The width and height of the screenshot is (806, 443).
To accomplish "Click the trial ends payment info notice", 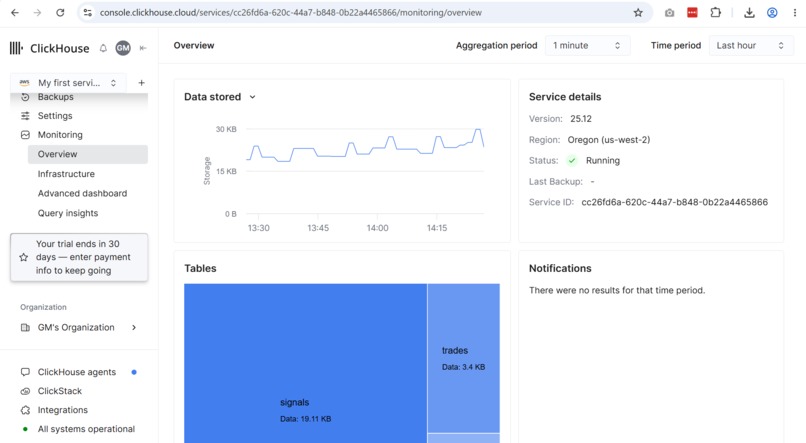I will click(79, 257).
